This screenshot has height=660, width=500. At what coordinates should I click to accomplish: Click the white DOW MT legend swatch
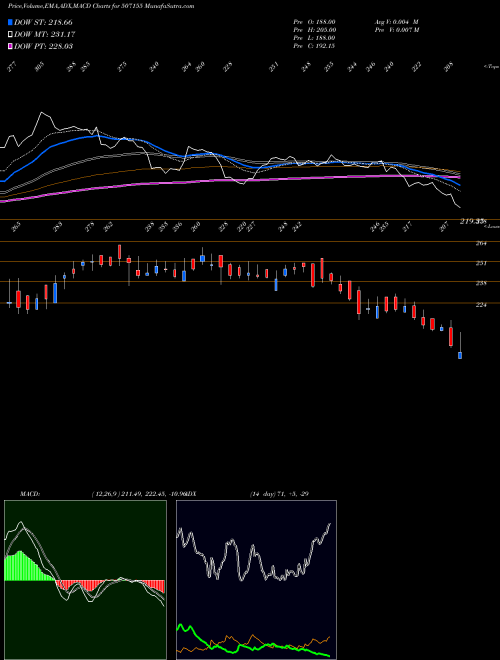coord(10,34)
